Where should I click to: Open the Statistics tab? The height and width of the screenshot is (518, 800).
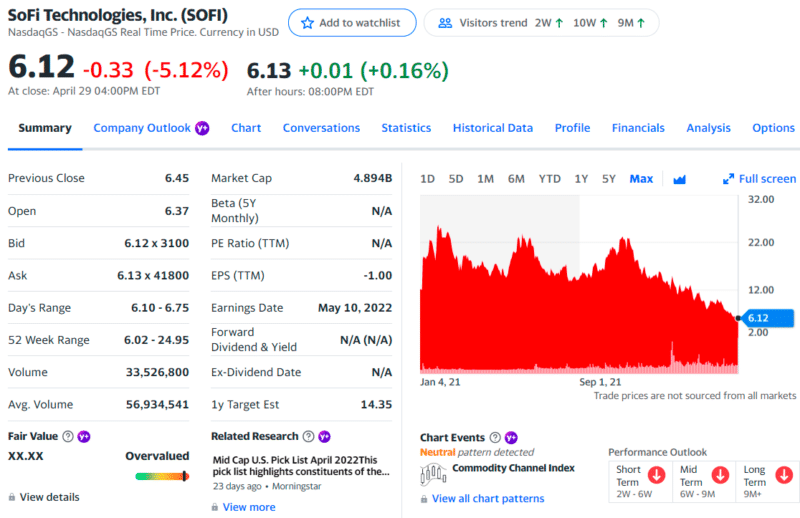[406, 128]
